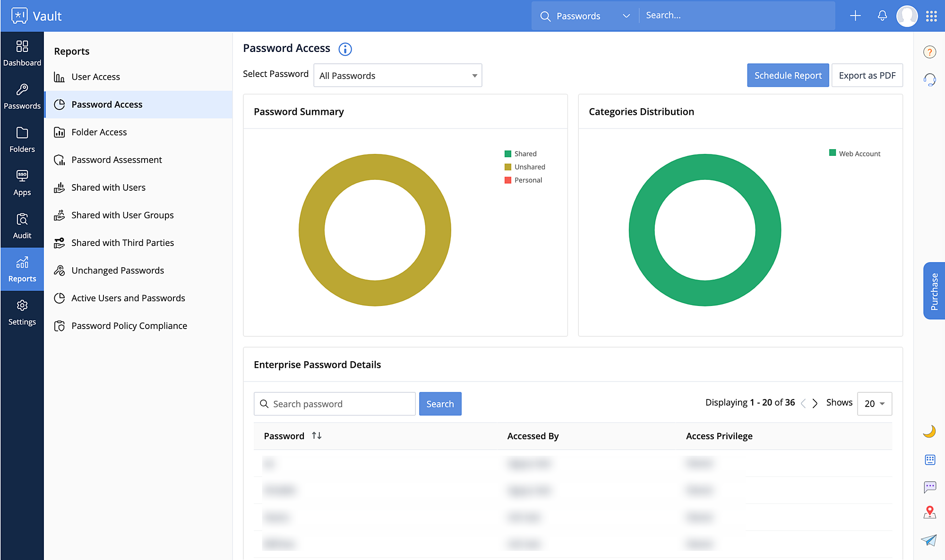Toggle Web Account legend entry
Image resolution: width=945 pixels, height=560 pixels.
[x=859, y=154]
